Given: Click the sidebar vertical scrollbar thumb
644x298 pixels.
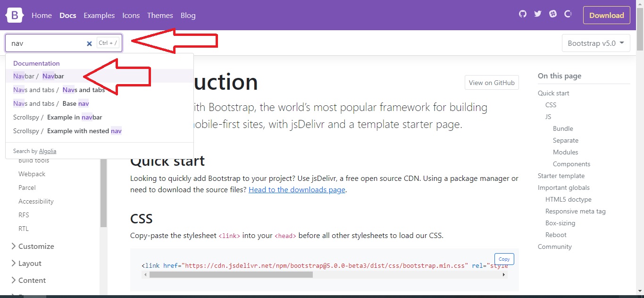Looking at the screenshot, I should 103,194.
